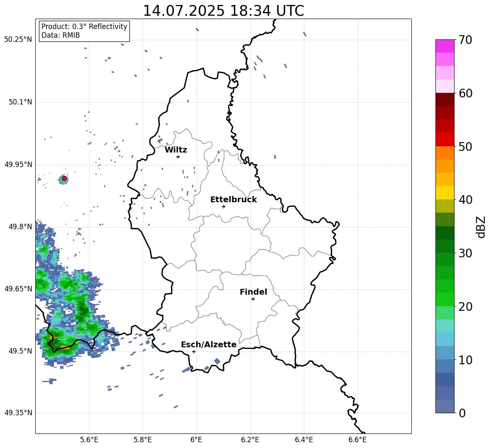
Task: Click the 6.4°E longitude label
Action: point(304,440)
